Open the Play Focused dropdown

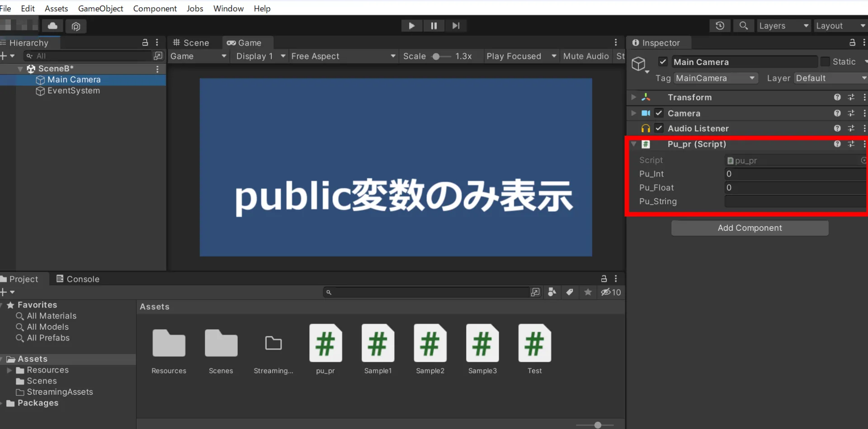[521, 56]
